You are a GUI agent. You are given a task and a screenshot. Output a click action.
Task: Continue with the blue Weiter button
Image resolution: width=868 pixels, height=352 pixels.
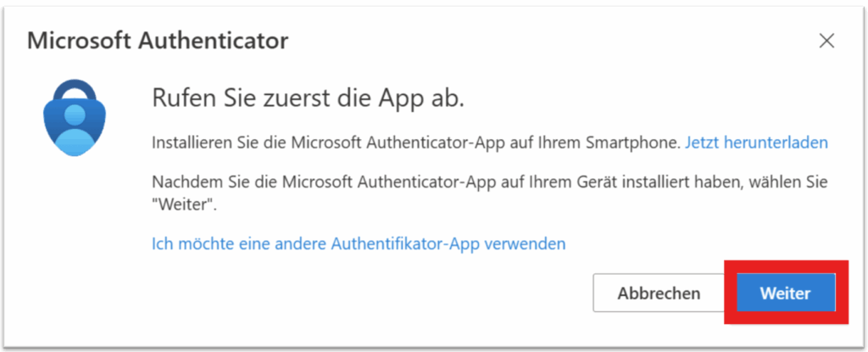point(785,293)
